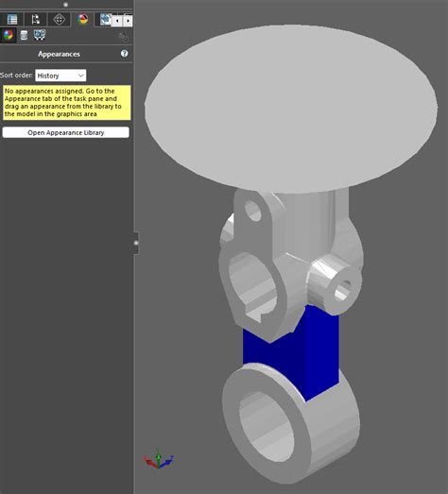Open the ConfigurationManager tree tab

click(x=35, y=20)
